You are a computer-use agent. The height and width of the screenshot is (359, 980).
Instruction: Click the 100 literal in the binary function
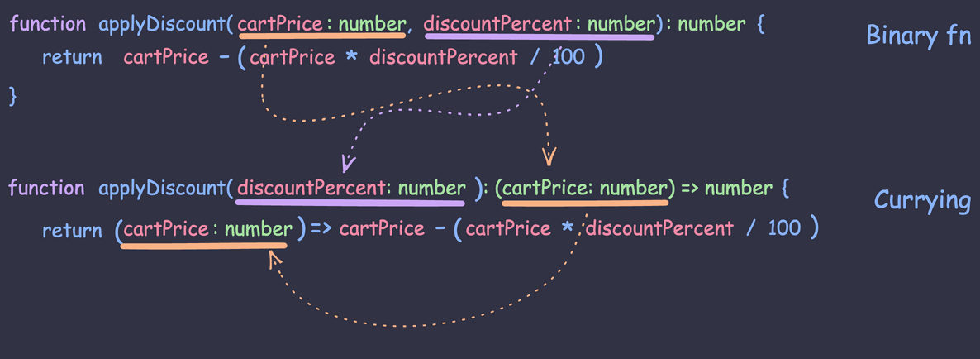coord(568,57)
